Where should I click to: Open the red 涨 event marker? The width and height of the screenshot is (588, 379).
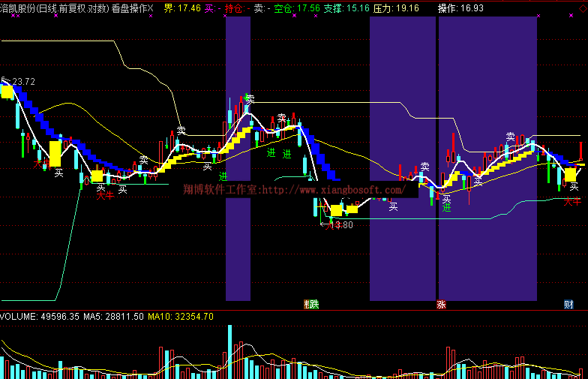point(441,305)
